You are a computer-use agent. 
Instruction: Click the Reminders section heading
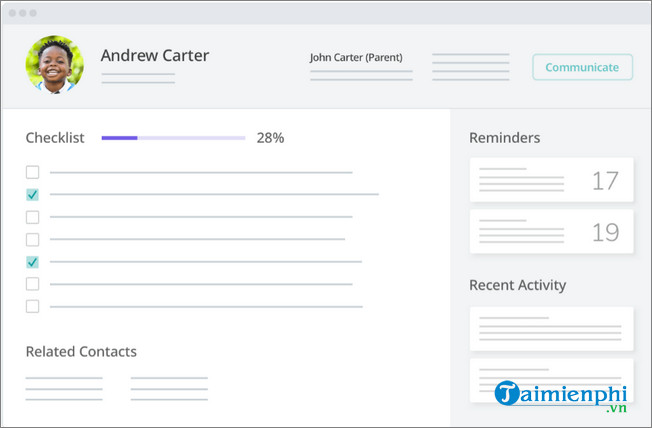point(504,138)
